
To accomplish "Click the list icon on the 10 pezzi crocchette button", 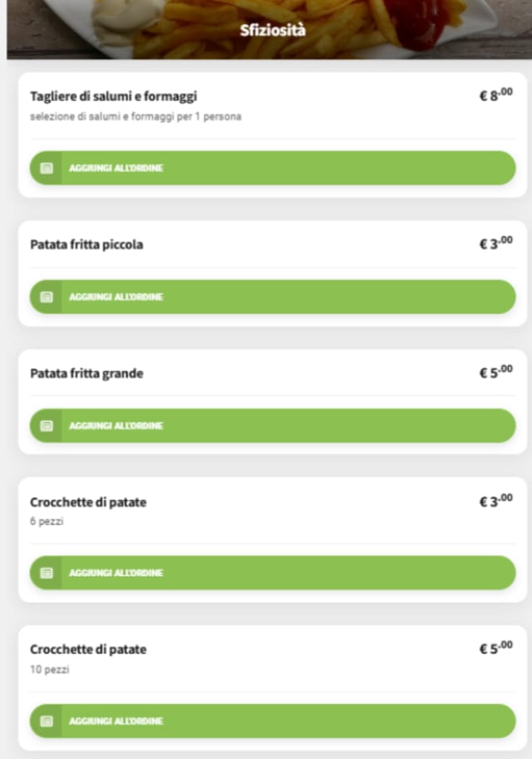I will click(x=47, y=721).
